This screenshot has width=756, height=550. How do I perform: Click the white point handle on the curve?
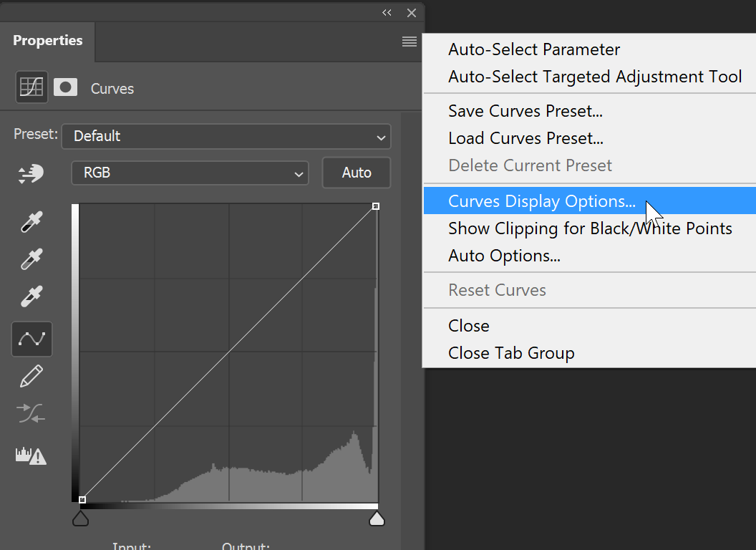[x=376, y=206]
